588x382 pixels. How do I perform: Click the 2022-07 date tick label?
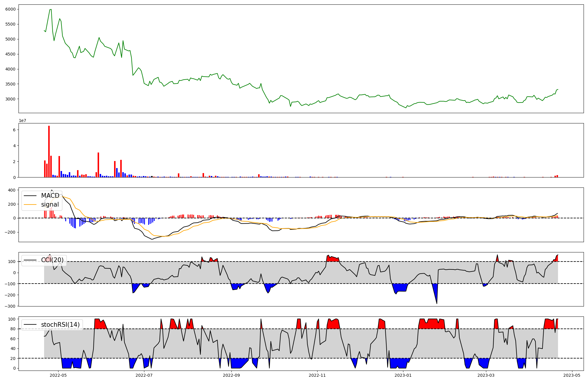click(144, 375)
